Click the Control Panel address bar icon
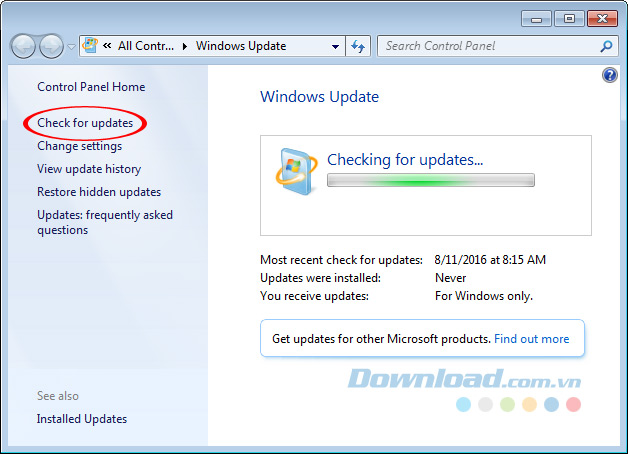628x454 pixels. click(90, 46)
